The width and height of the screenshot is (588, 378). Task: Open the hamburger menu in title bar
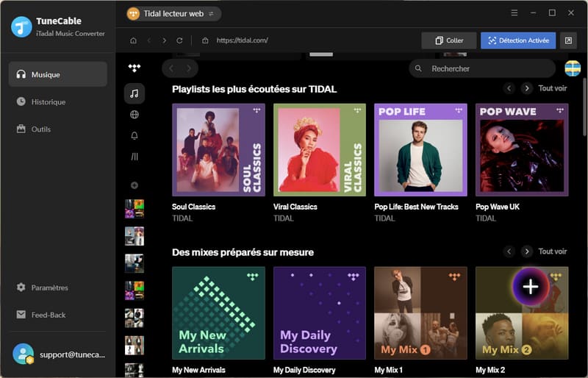tap(514, 13)
